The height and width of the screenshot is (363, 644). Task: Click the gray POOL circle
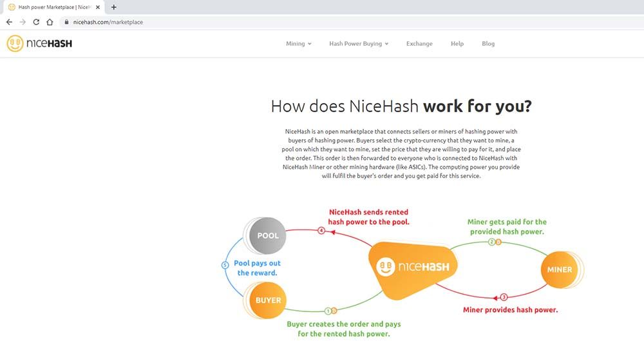(267, 235)
